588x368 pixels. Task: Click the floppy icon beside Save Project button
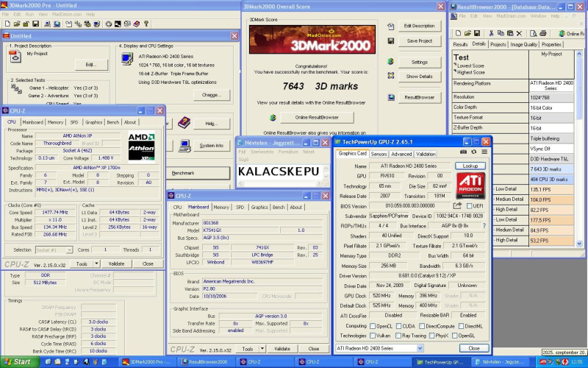tap(391, 41)
